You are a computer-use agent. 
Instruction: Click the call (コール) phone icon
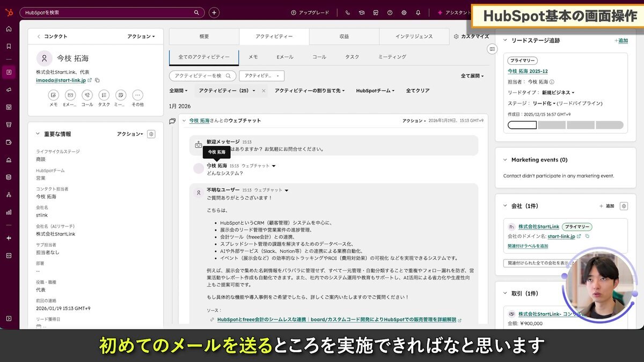[x=87, y=95]
